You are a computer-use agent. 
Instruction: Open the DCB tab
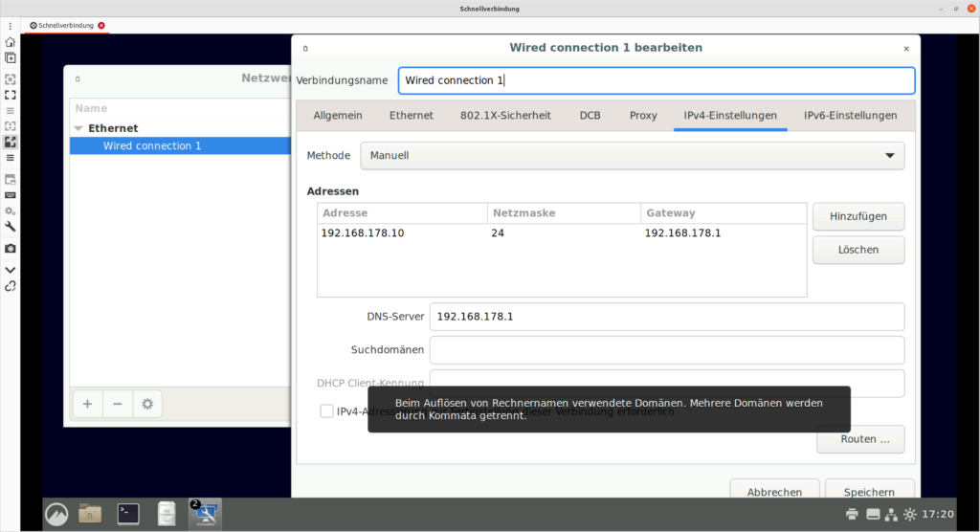[590, 115]
